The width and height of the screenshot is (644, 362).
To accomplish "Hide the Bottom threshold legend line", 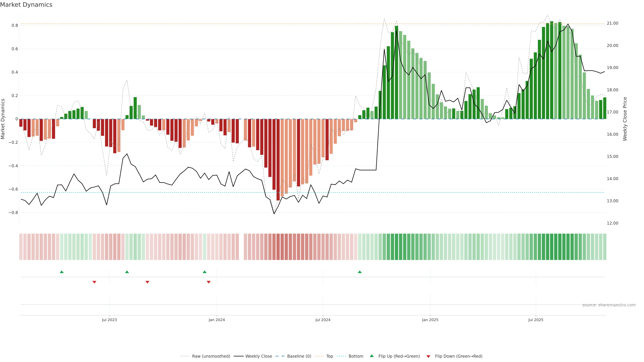I will pyautogui.click(x=356, y=356).
